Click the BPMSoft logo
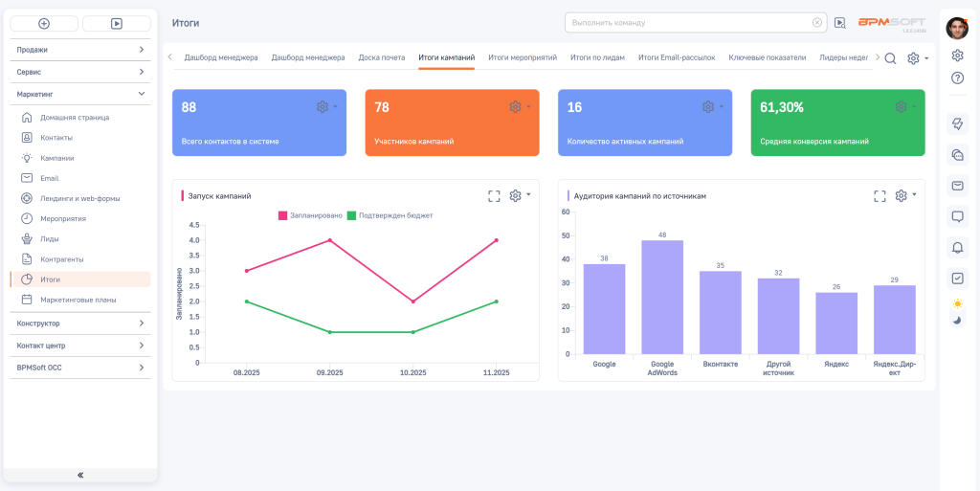 [x=891, y=22]
